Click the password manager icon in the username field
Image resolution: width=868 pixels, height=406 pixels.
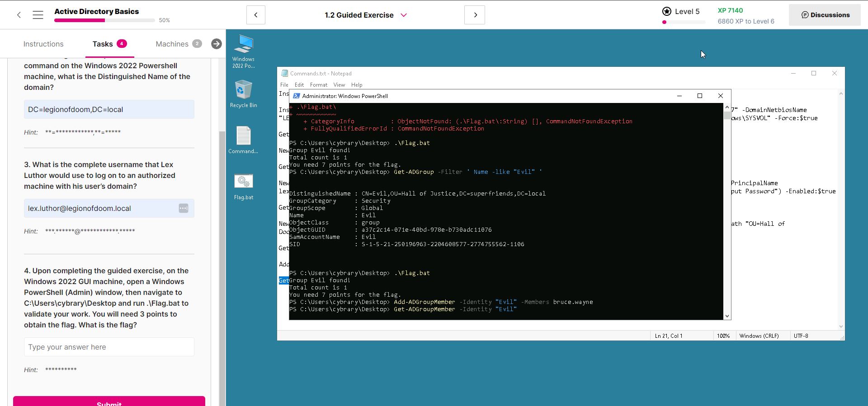[183, 208]
